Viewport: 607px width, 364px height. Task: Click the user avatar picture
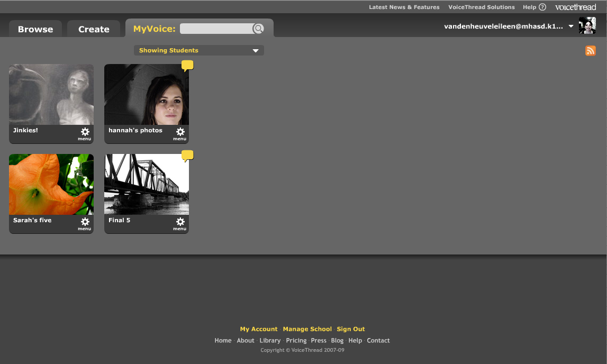coord(587,25)
